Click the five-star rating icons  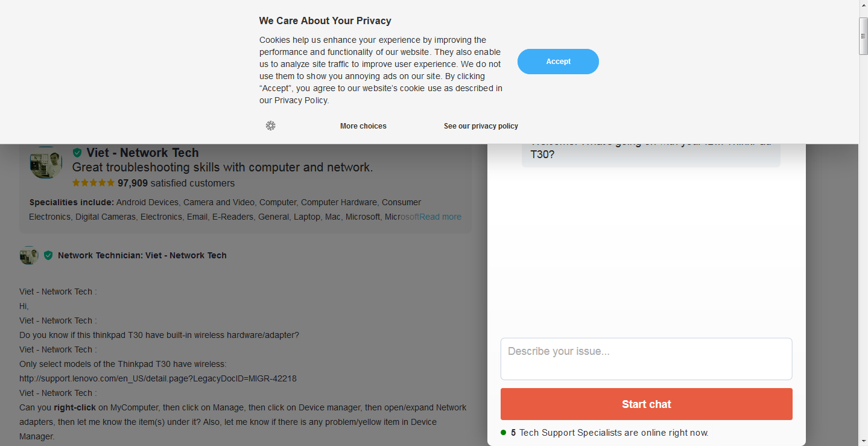pyautogui.click(x=93, y=183)
